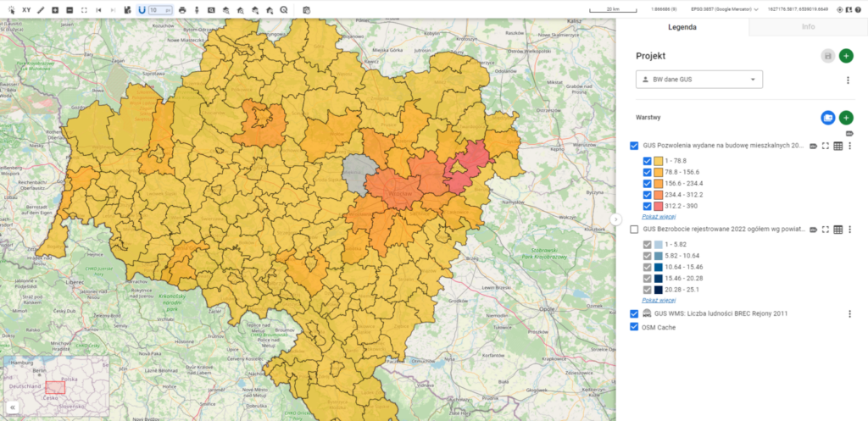Click Pokaż więcej under Pozwolenia legend
The image size is (868, 421).
[x=659, y=217]
